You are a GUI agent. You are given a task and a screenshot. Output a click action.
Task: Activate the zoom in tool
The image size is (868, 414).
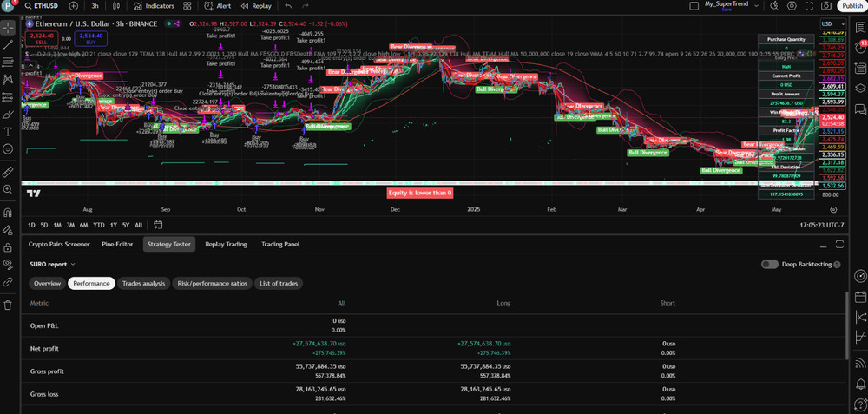tap(8, 189)
